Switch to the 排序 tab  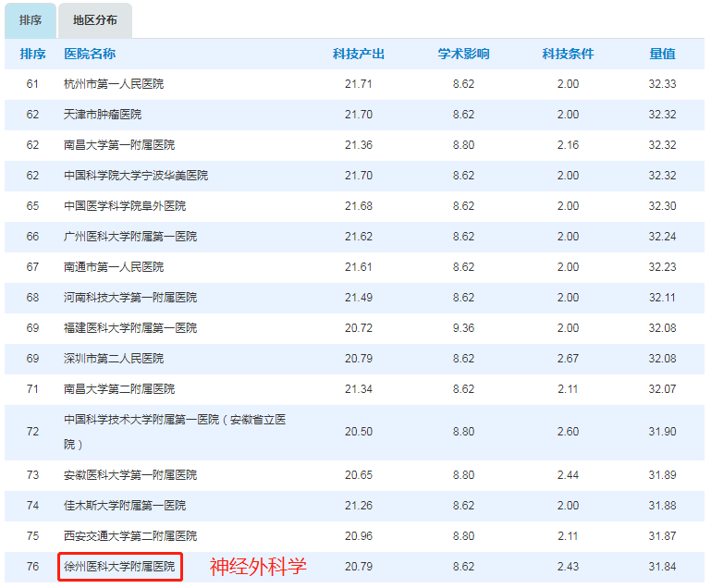(31, 20)
